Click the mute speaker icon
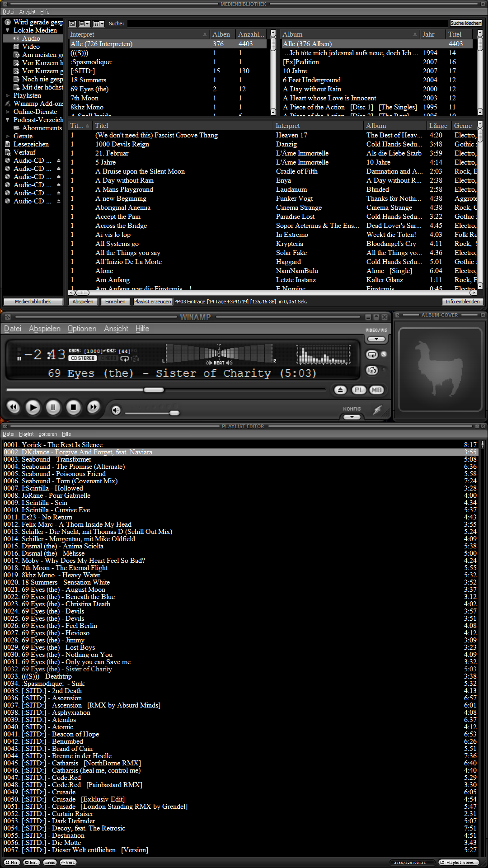The height and width of the screenshot is (868, 488). (116, 410)
